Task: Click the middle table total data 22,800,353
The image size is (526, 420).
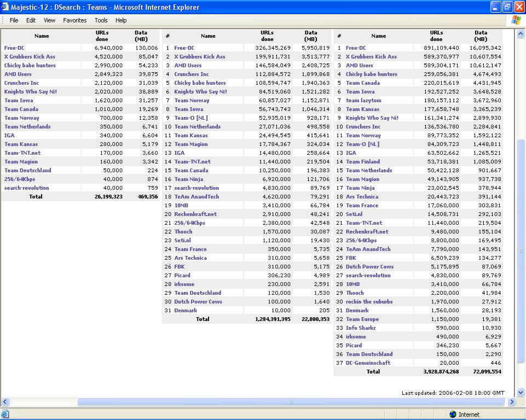Action: pos(316,319)
